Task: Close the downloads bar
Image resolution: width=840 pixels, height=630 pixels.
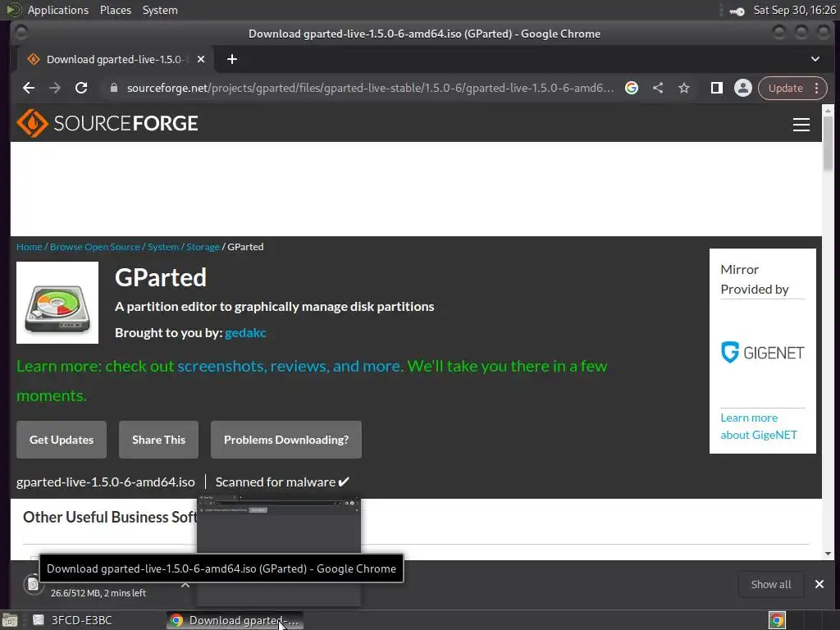Action: tap(819, 584)
